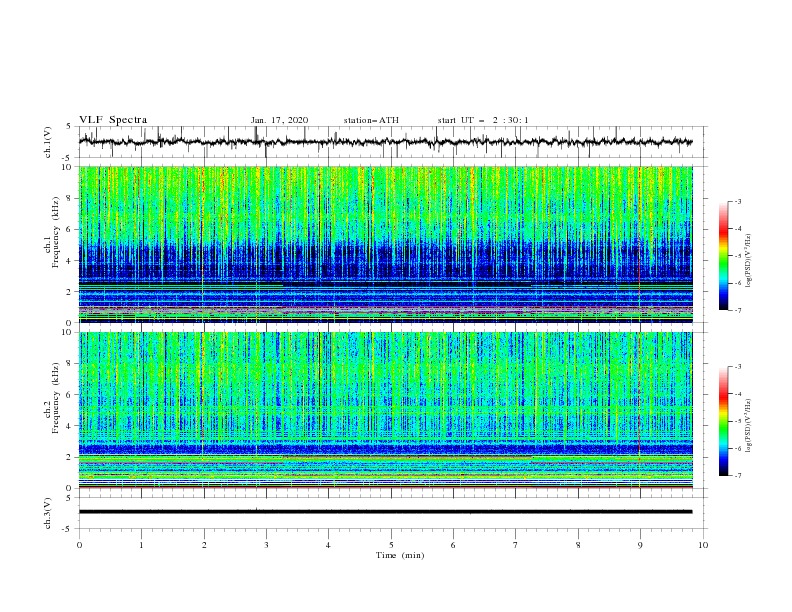Click the ch.3 flat waveform trace
This screenshot has width=792, height=612.
coord(385,512)
